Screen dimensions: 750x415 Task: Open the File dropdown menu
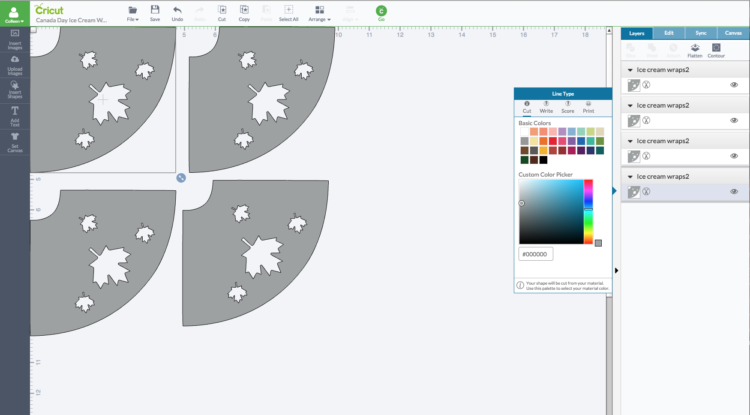click(132, 13)
